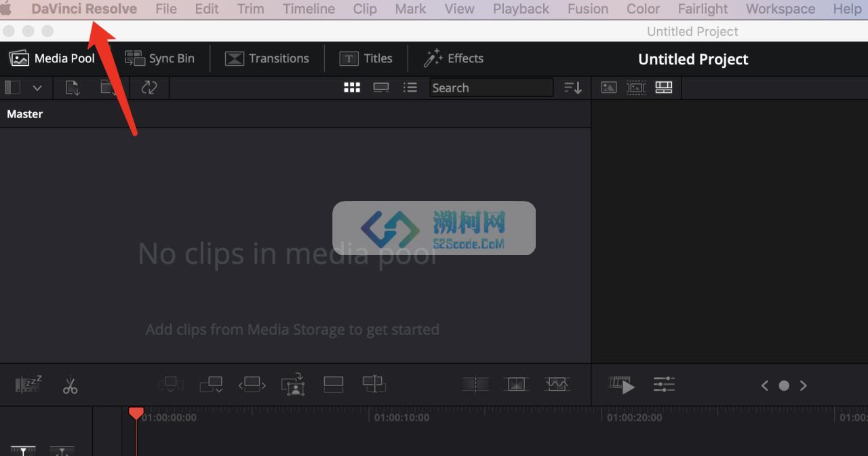Apply the Smooth Cut transition icon
This screenshot has height=456, width=868.
(557, 385)
